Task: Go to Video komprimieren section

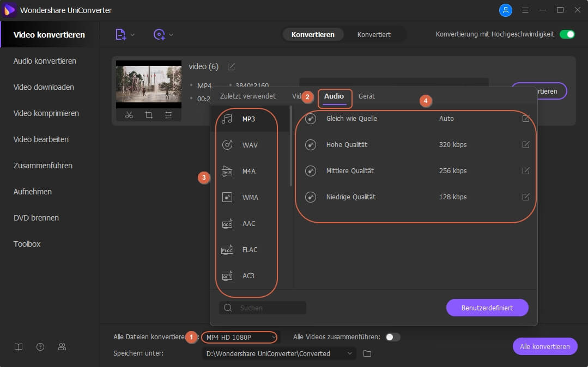Action: [x=46, y=113]
